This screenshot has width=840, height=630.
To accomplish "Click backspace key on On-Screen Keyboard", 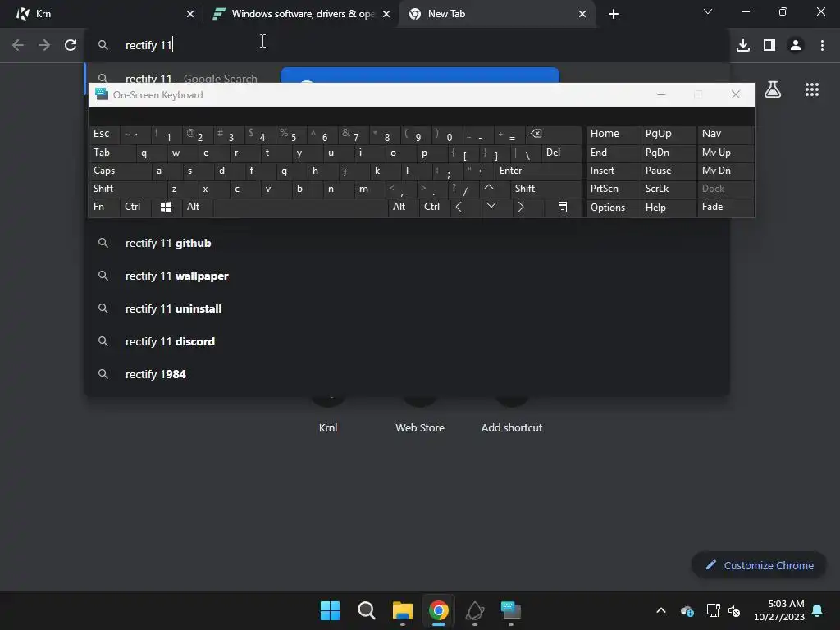I will pos(554,135).
